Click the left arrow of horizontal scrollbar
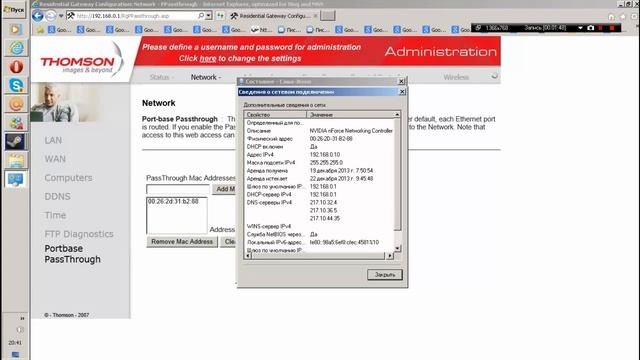The image size is (640, 360). (248, 256)
